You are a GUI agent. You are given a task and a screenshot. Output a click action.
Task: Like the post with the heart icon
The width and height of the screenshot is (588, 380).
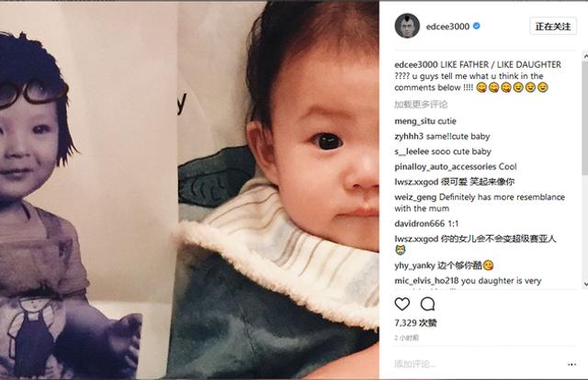pos(402,304)
